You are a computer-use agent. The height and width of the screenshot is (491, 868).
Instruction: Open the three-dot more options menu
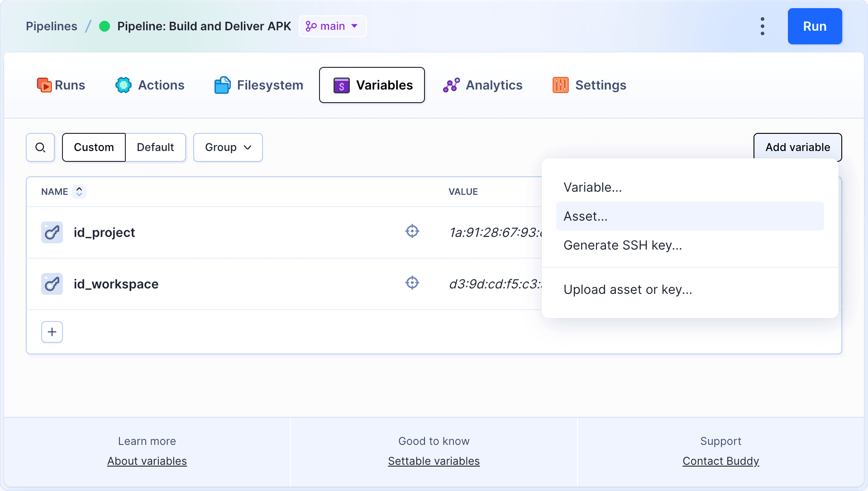763,26
